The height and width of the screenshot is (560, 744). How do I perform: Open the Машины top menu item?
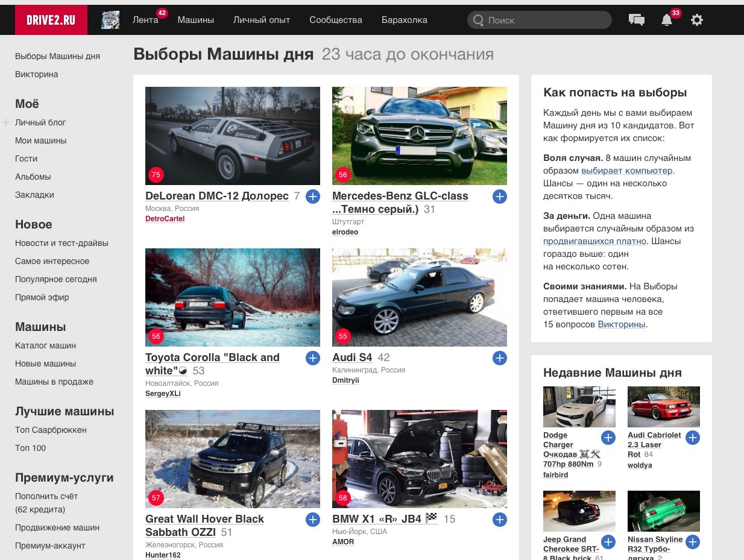(x=196, y=20)
